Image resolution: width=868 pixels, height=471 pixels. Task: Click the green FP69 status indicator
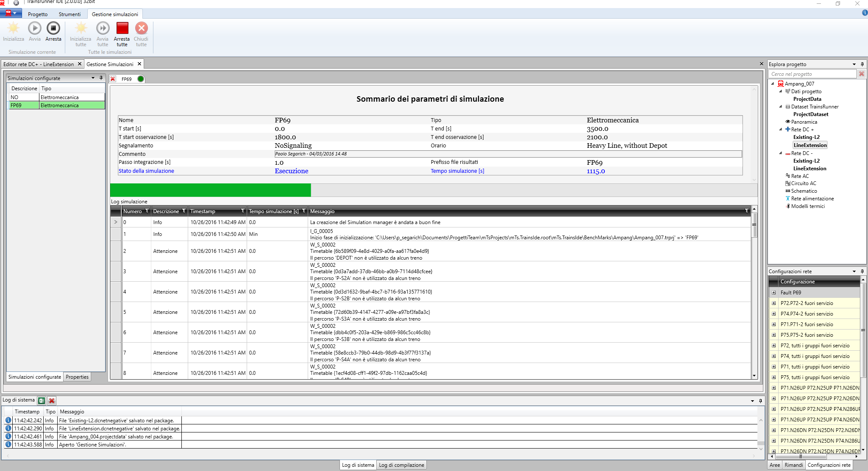tap(141, 79)
